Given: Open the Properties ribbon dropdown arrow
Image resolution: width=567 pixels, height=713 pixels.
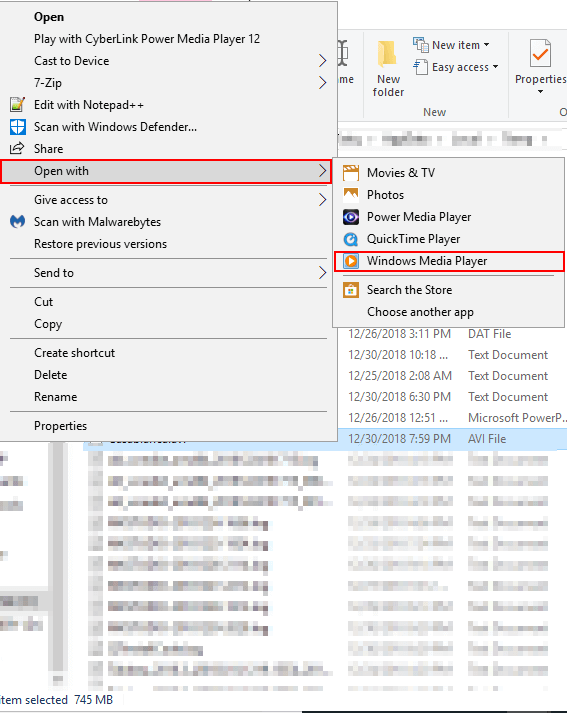Looking at the screenshot, I should (x=540, y=92).
